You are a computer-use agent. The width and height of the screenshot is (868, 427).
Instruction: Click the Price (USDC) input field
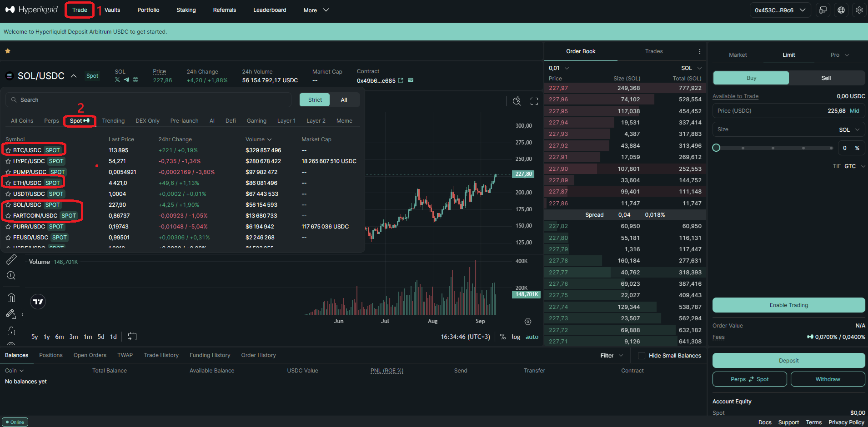(x=788, y=111)
